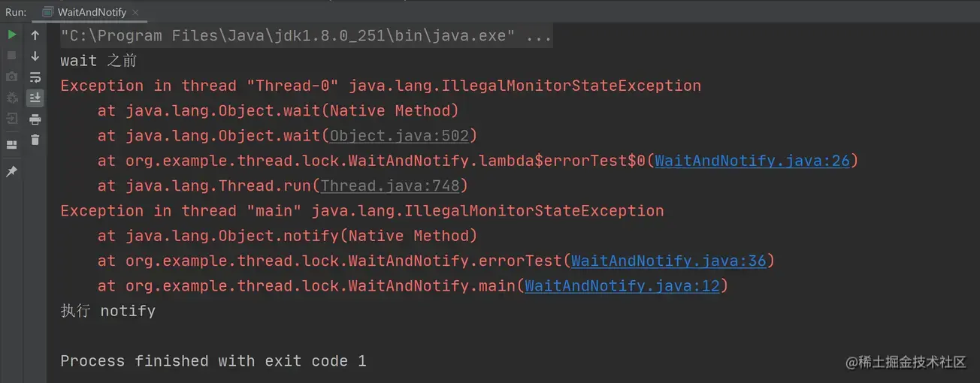The height and width of the screenshot is (383, 980).
Task: Open the WaitAndNotify.java:26 link
Action: tap(752, 161)
